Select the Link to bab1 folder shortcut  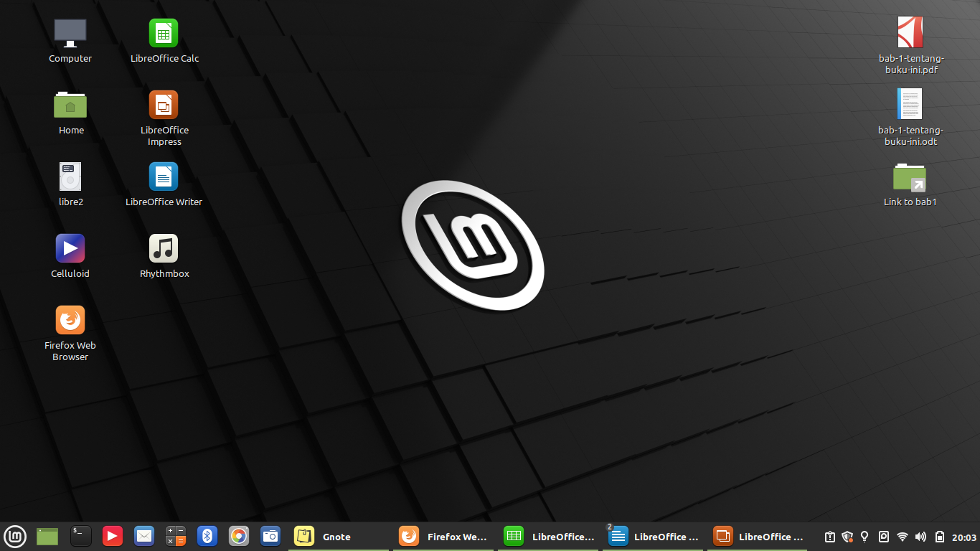point(910,177)
